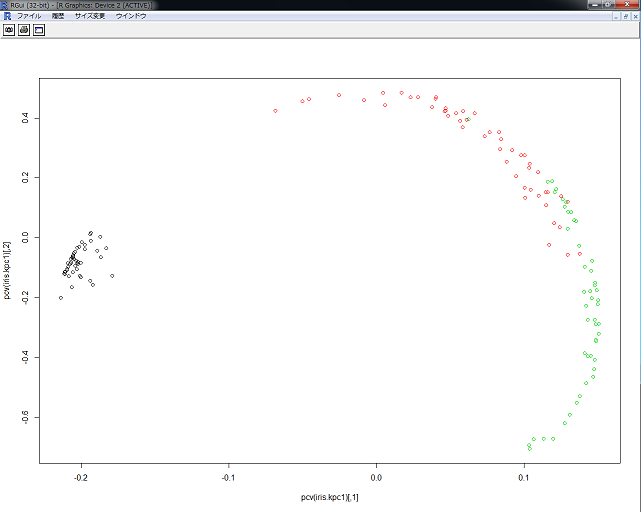Screen dimensions: 641x512
Task: Click the copy-to-clipboard toolbar icon
Action: pos(9,30)
